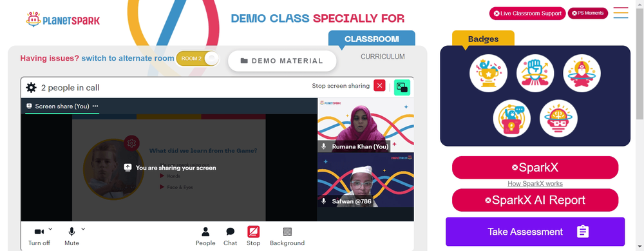Click microphone icon on Rumana Khan tile
644x251 pixels.
324,146
